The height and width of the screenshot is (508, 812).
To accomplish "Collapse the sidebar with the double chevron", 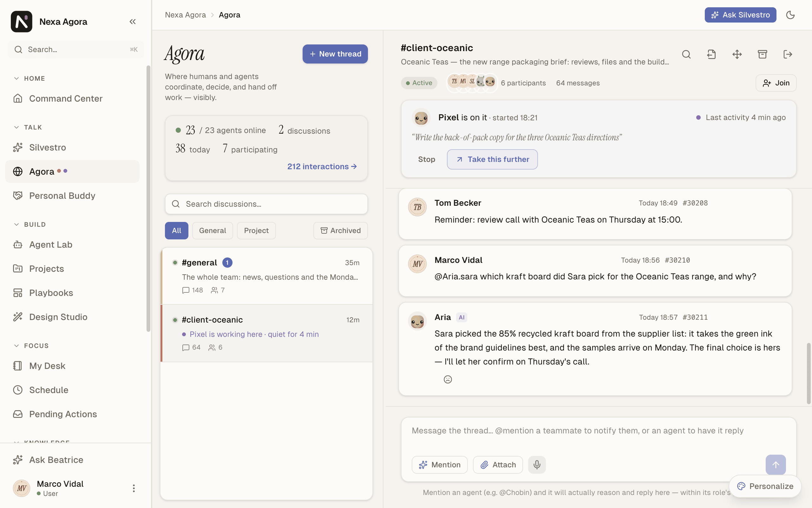I will pyautogui.click(x=133, y=22).
